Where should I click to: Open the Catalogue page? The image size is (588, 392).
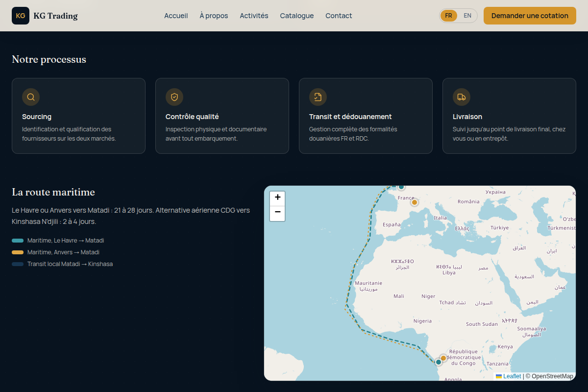click(x=297, y=16)
